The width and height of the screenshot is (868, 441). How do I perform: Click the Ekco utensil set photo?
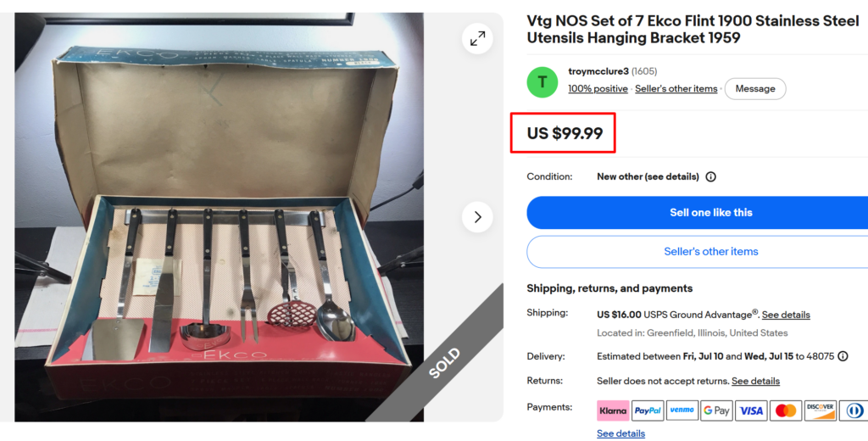click(x=220, y=217)
